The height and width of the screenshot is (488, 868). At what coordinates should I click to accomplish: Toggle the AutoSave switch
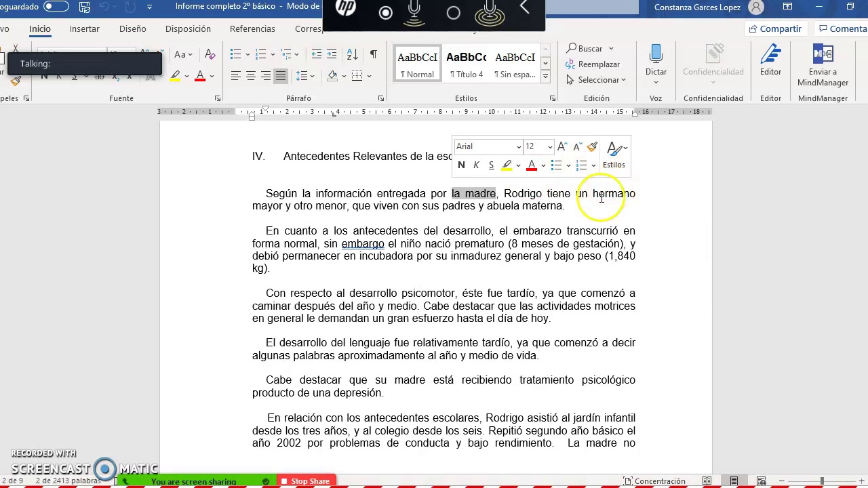coord(56,7)
